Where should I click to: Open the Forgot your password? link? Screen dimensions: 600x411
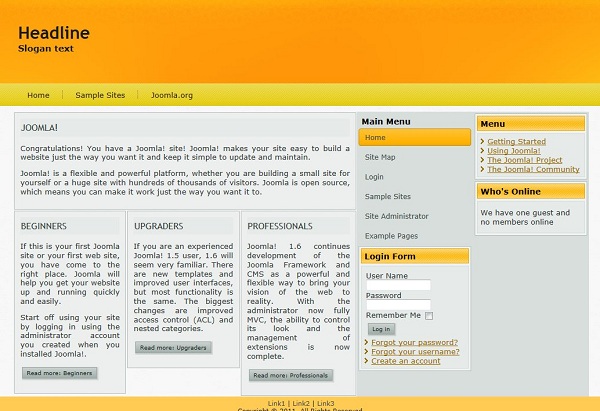click(x=414, y=342)
